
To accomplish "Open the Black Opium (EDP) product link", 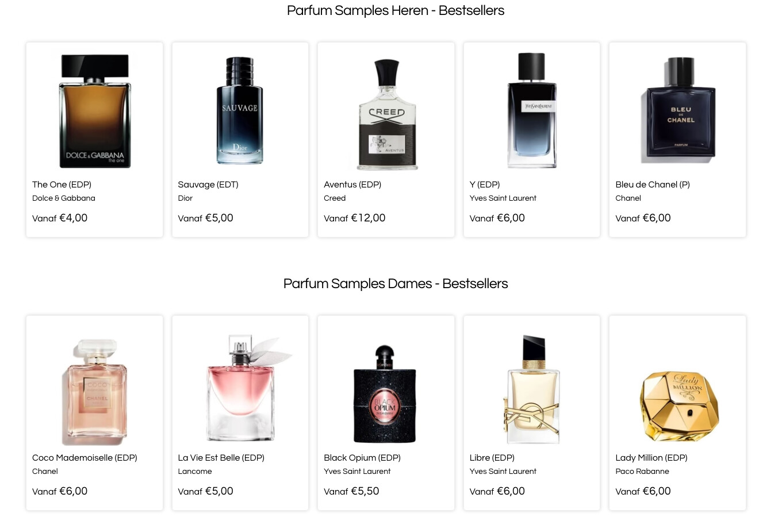I will (x=362, y=458).
